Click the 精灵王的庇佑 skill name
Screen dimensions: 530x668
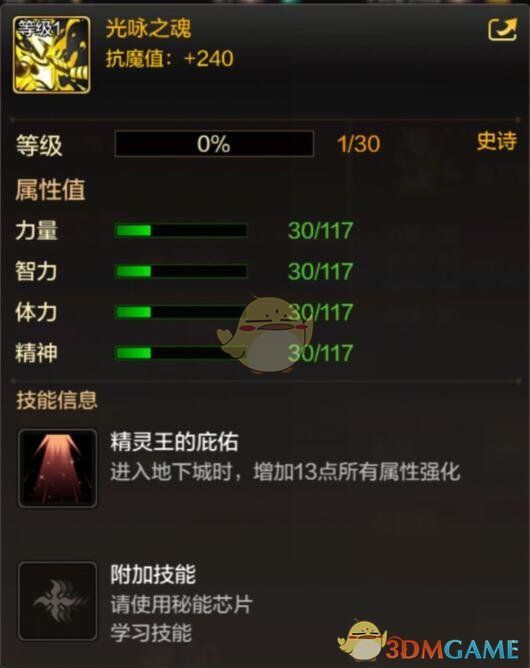coord(174,441)
